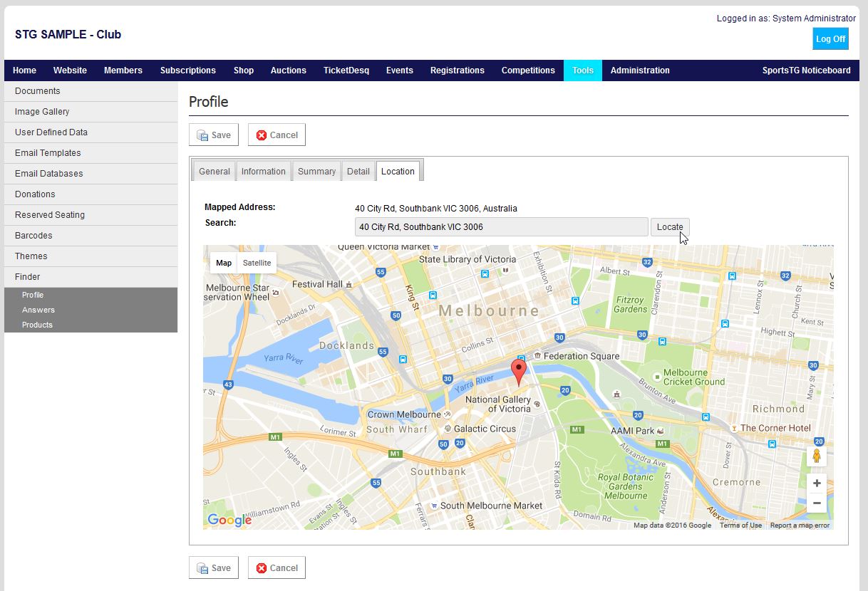Click STG SAMPLE - Club title
The image size is (868, 591).
68,34
